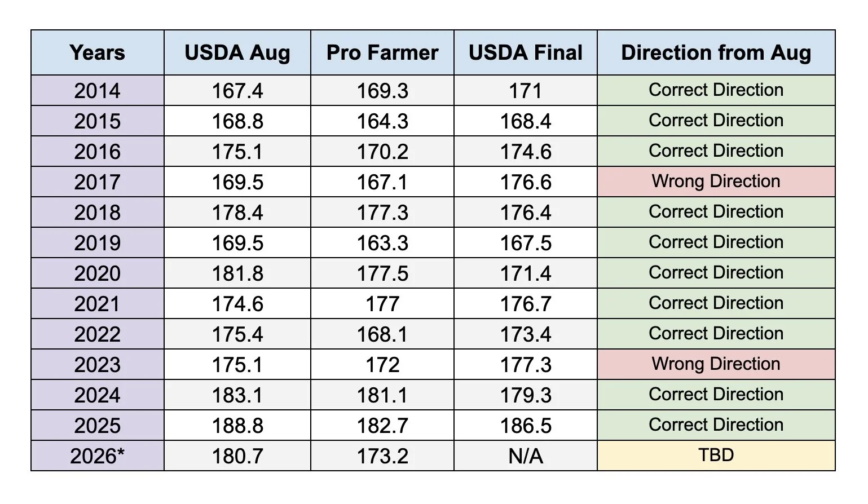Select USDA Final value 171.4
Viewport: 868px width, 504px height.
(526, 273)
